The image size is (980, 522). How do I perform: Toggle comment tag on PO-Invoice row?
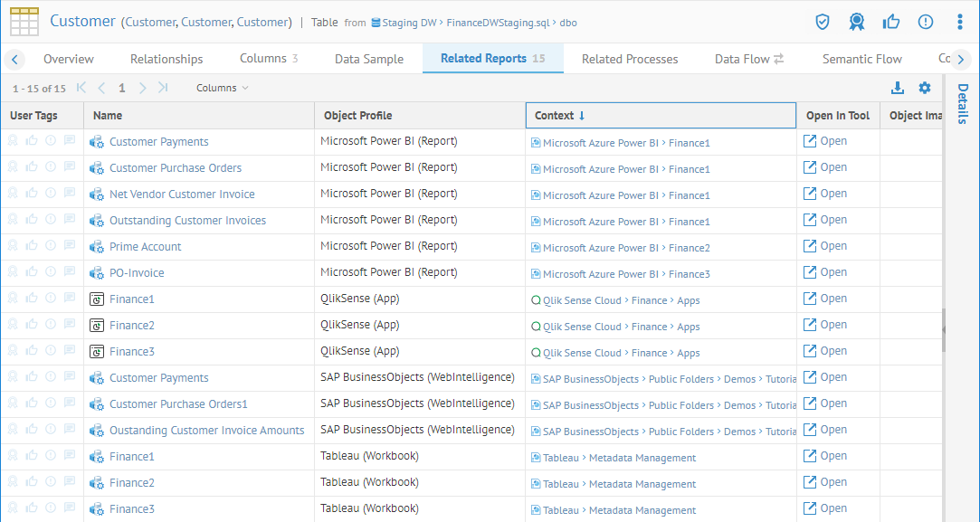point(70,272)
